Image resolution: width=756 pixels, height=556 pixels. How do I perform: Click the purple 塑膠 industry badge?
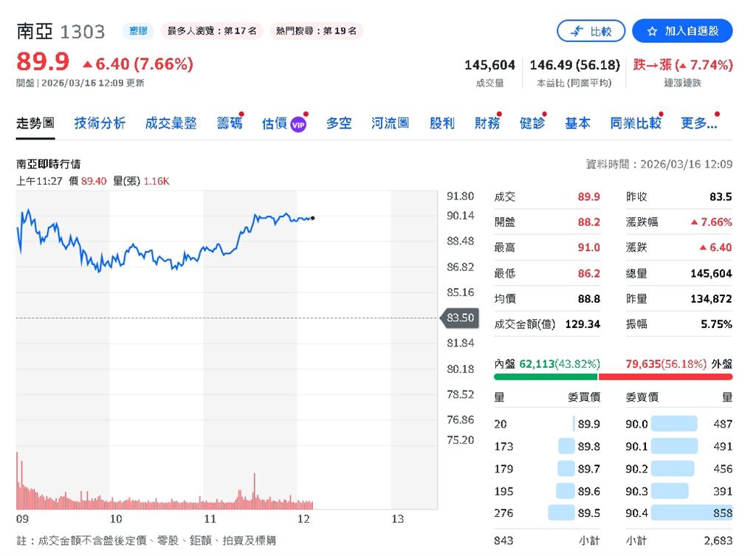point(139,31)
